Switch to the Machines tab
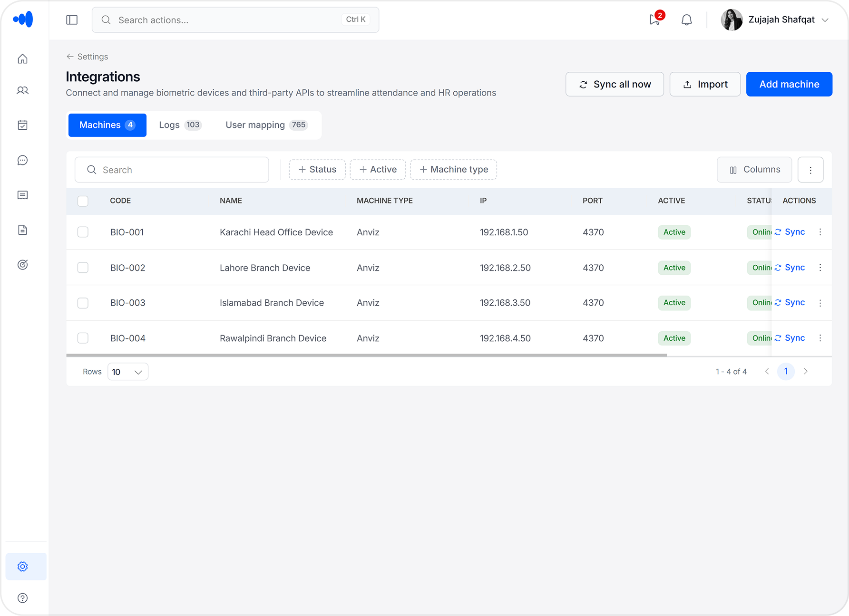849x616 pixels. 107,125
